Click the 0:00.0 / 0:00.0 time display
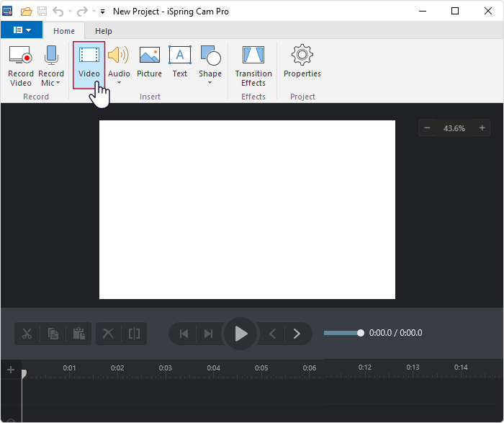 pyautogui.click(x=396, y=333)
